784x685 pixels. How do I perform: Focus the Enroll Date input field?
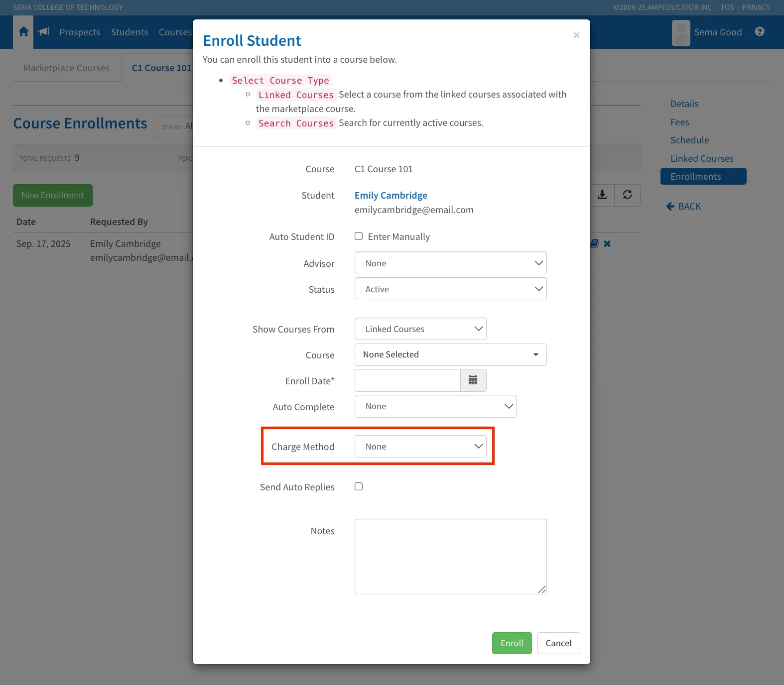tap(407, 380)
